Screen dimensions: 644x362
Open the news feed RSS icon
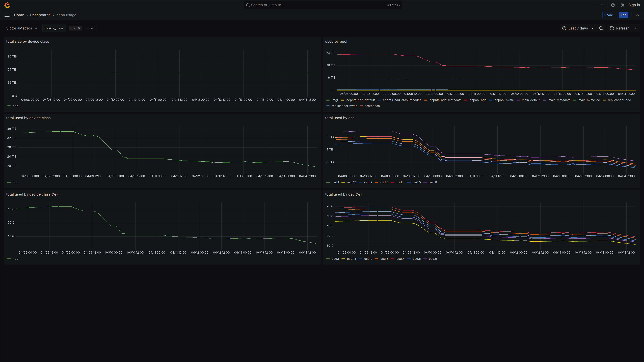[623, 5]
